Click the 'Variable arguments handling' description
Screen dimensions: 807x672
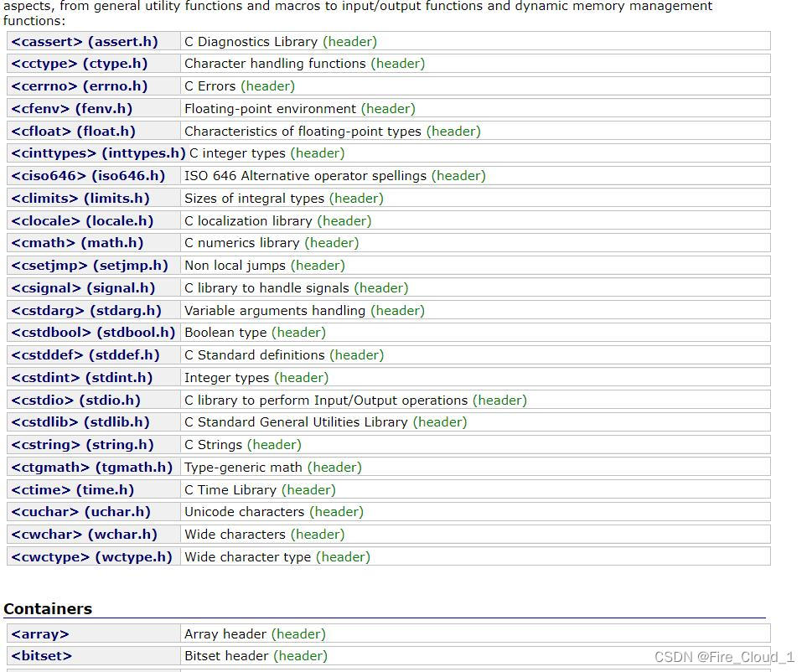pyautogui.click(x=275, y=310)
